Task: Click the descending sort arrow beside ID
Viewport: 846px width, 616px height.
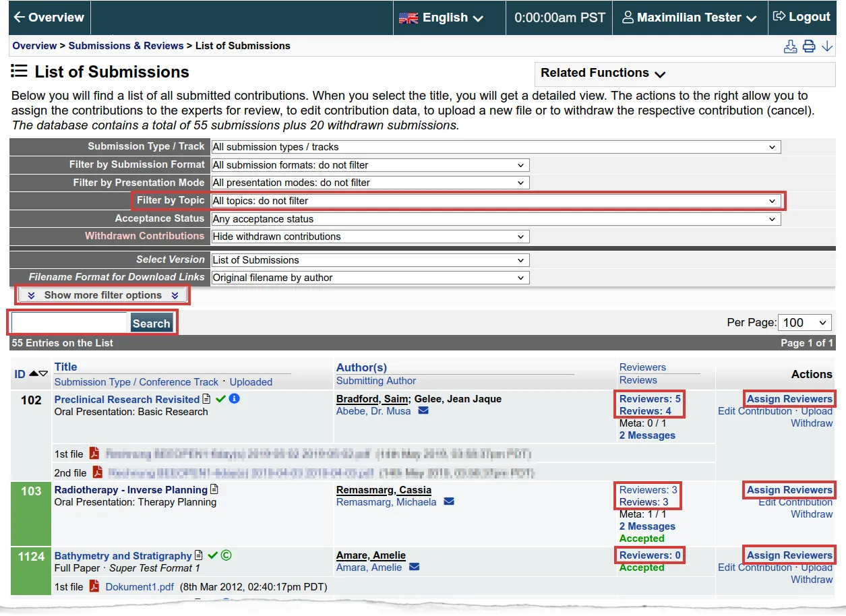Action: click(x=44, y=374)
